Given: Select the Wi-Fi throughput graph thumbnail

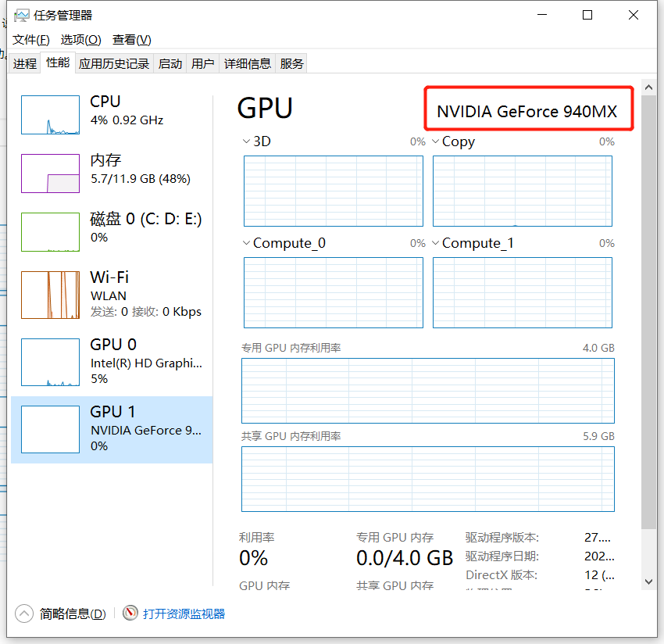Looking at the screenshot, I should point(51,295).
